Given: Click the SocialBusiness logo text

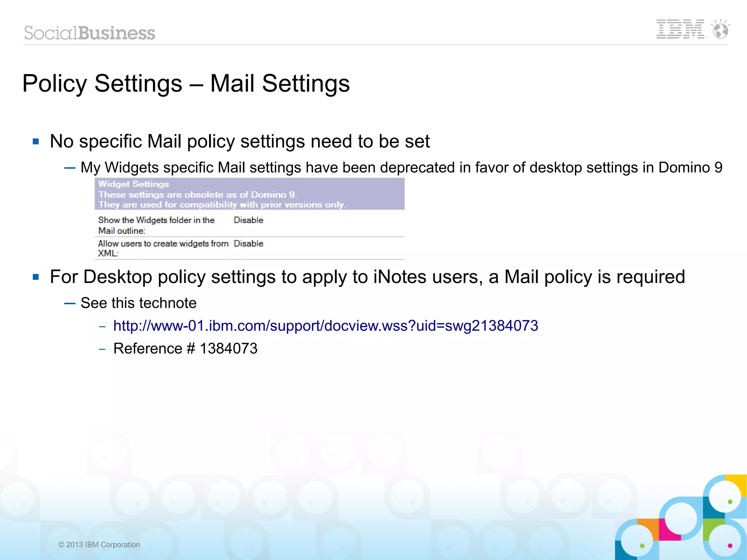Looking at the screenshot, I should [89, 33].
